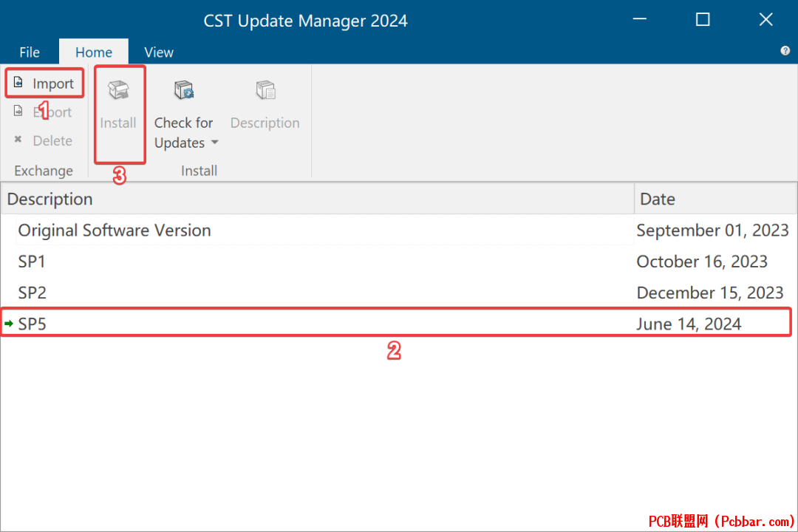798x532 pixels.
Task: Switch to the View ribbon tab
Action: coord(159,52)
